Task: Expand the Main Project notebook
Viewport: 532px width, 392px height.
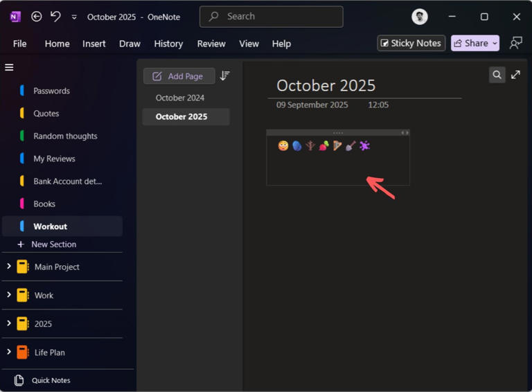Action: (9, 266)
